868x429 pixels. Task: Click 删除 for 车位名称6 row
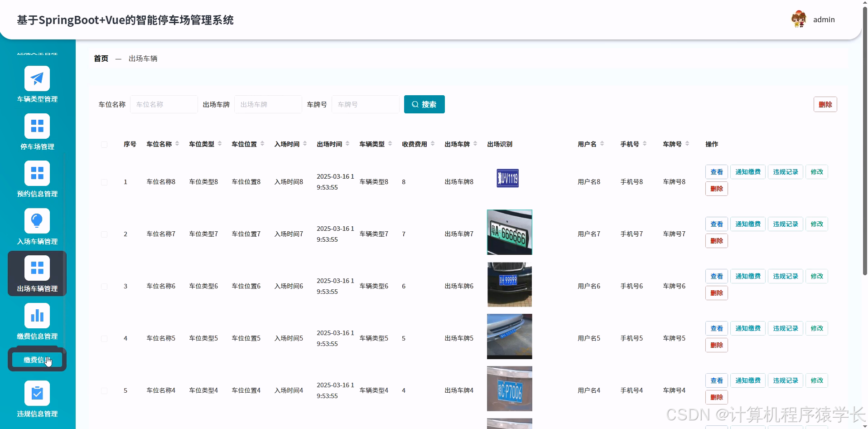[717, 293]
